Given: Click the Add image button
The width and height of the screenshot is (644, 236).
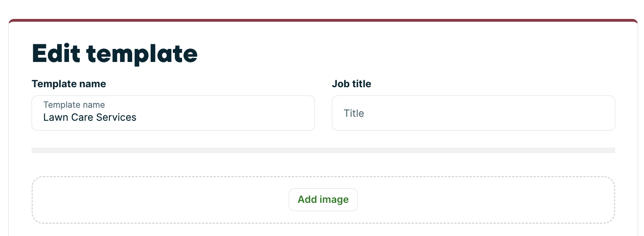Looking at the screenshot, I should coord(323,200).
